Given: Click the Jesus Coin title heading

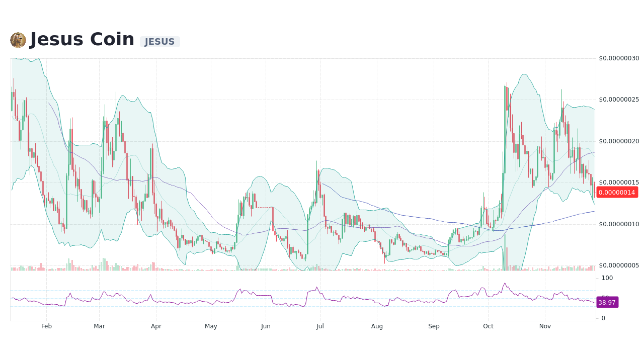Looking at the screenshot, I should coord(82,39).
